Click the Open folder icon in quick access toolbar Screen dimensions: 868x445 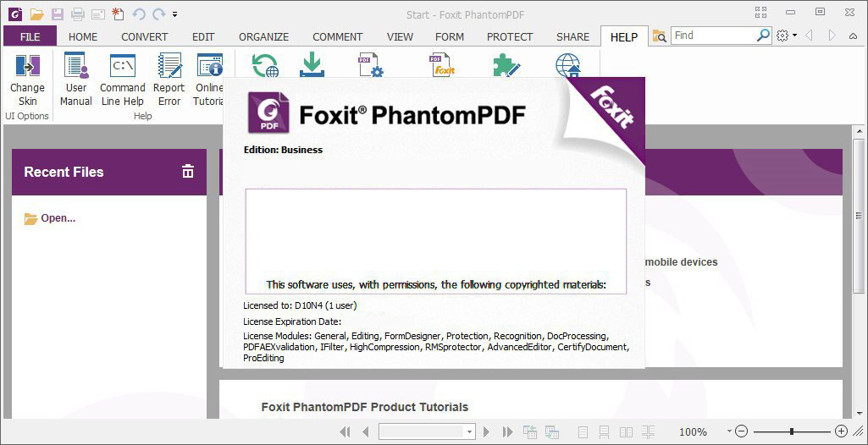(x=36, y=14)
